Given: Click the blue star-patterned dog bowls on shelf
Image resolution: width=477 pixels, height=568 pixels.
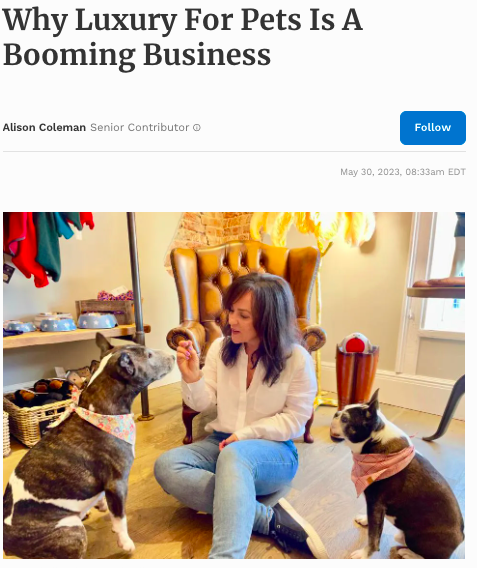Looking at the screenshot, I should tap(58, 322).
